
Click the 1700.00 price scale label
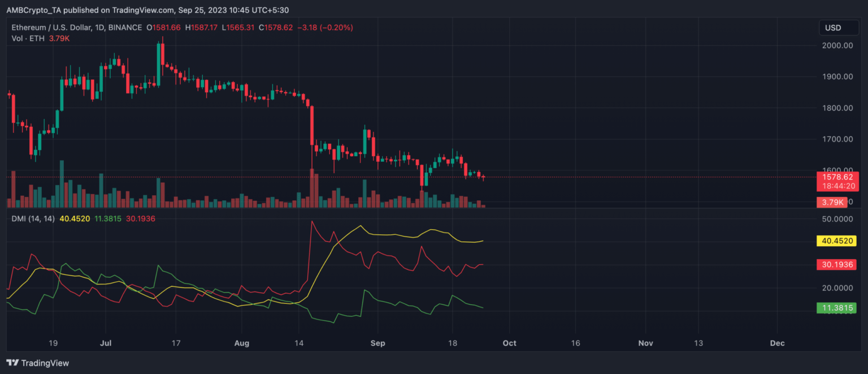coord(836,139)
